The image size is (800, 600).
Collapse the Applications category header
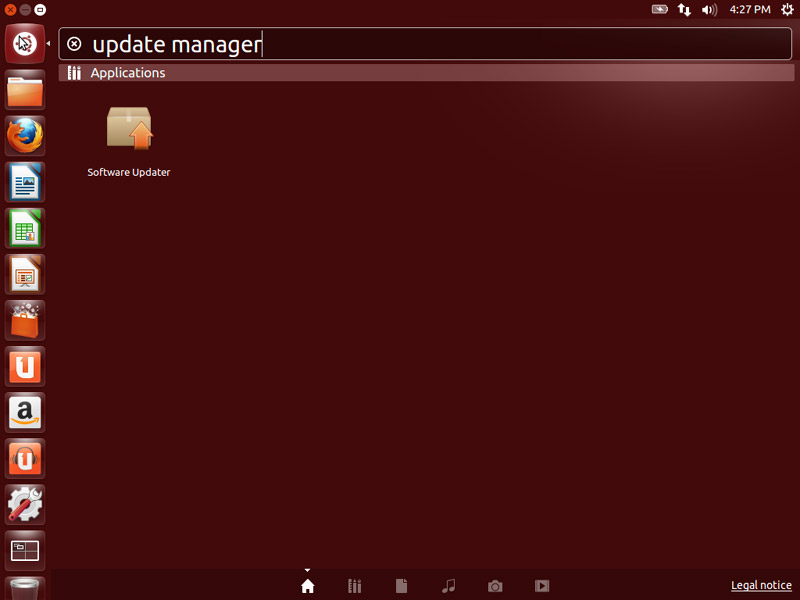click(426, 72)
